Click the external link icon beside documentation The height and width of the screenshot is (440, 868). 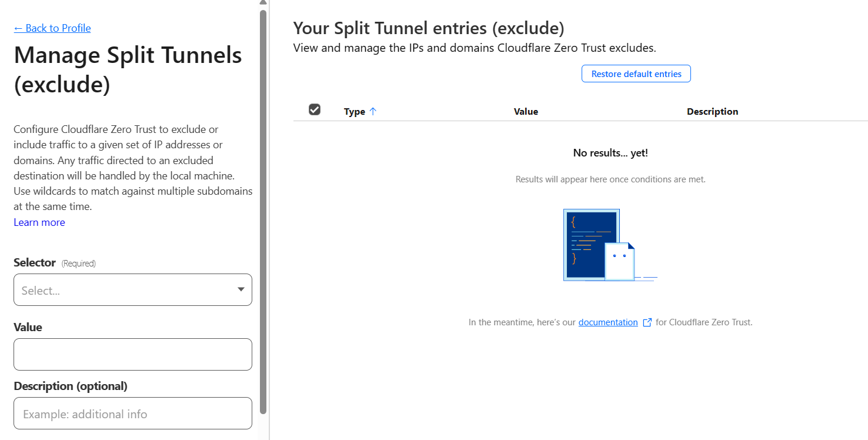coord(647,322)
